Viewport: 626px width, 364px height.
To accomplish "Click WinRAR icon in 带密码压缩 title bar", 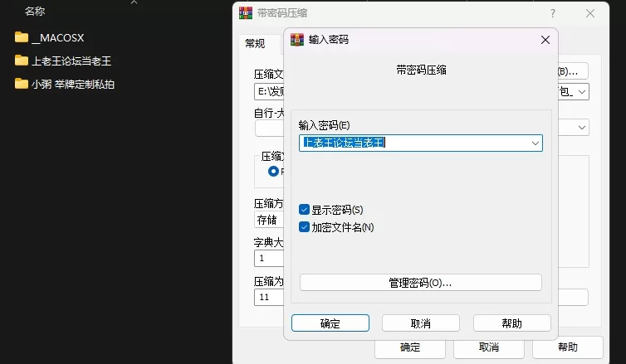I will pos(246,13).
